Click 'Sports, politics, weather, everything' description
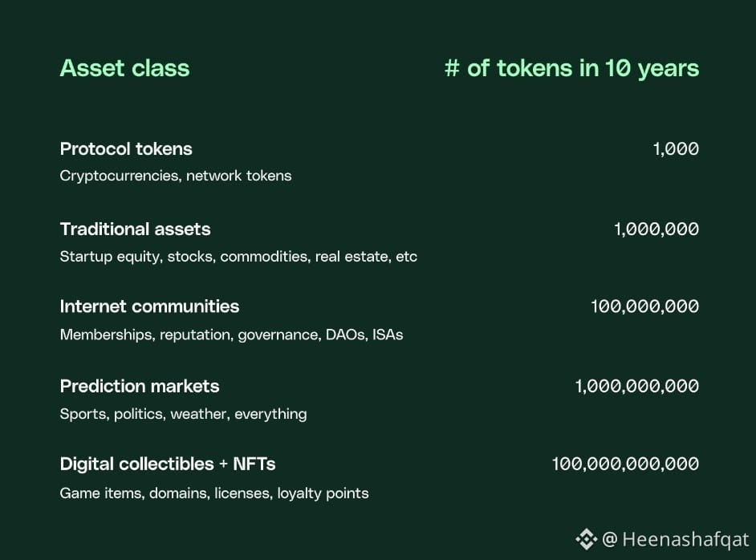 (x=183, y=414)
